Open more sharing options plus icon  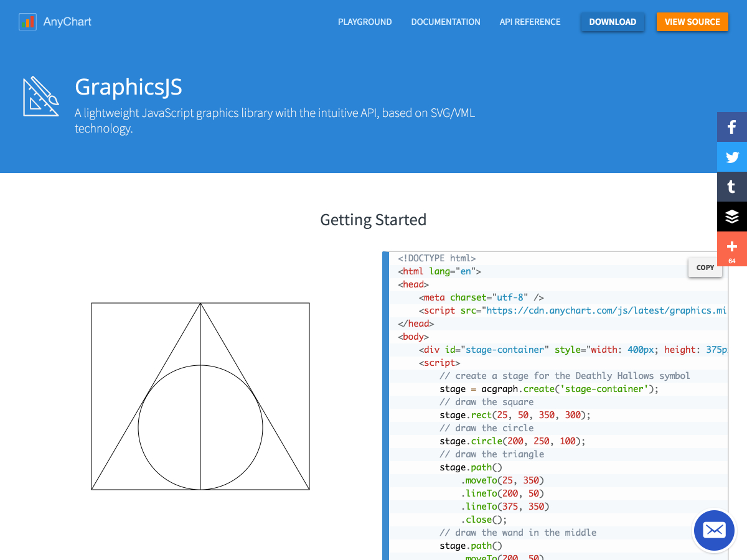coord(732,249)
